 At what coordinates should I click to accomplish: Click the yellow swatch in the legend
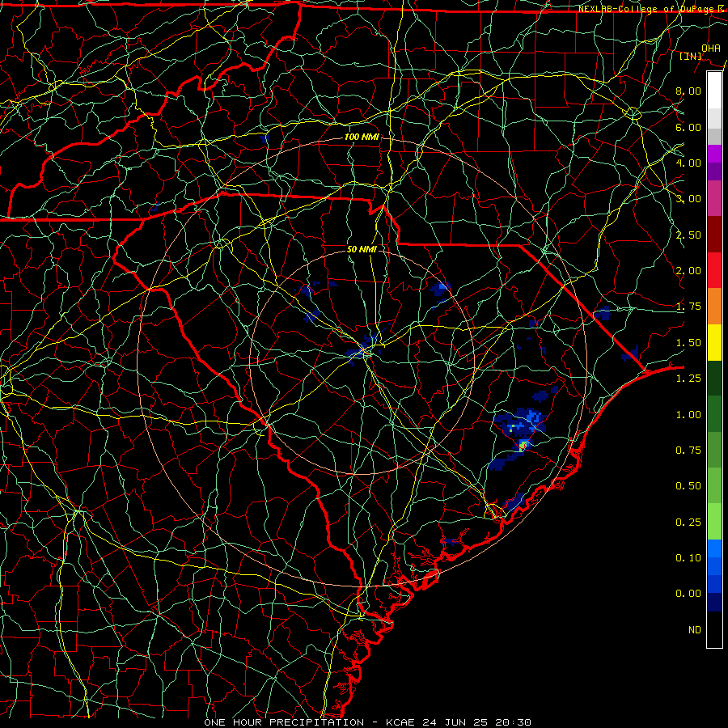coord(714,342)
